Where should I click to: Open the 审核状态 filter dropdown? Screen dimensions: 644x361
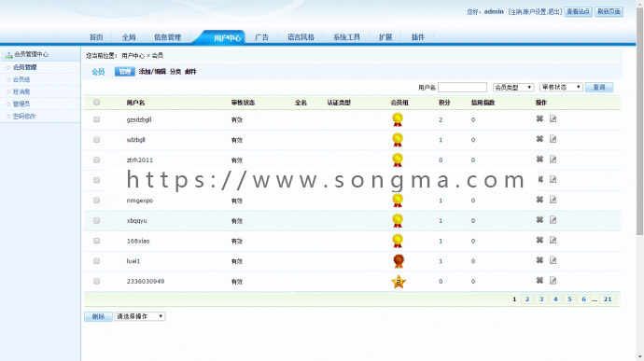tap(561, 87)
